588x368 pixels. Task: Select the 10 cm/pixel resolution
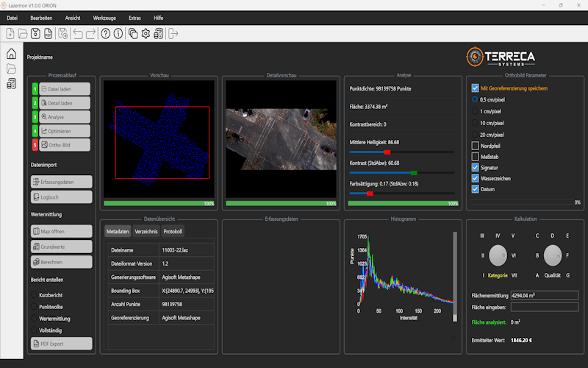click(475, 123)
